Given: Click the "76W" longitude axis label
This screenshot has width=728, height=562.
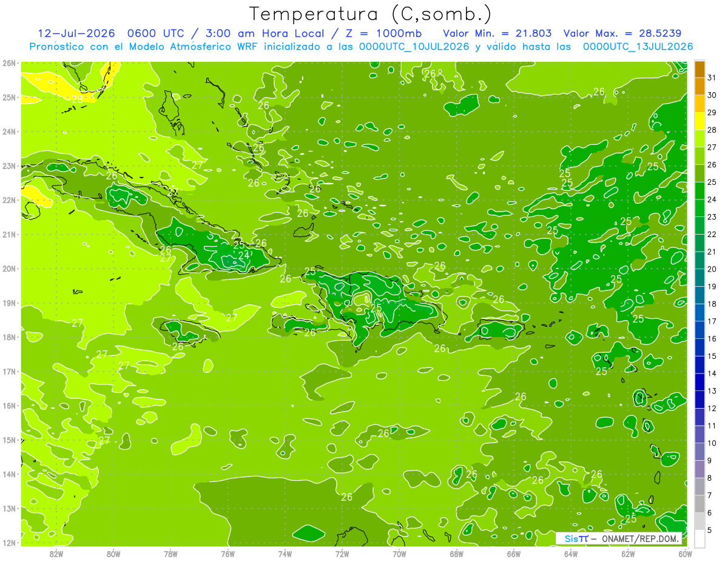Looking at the screenshot, I should (227, 554).
